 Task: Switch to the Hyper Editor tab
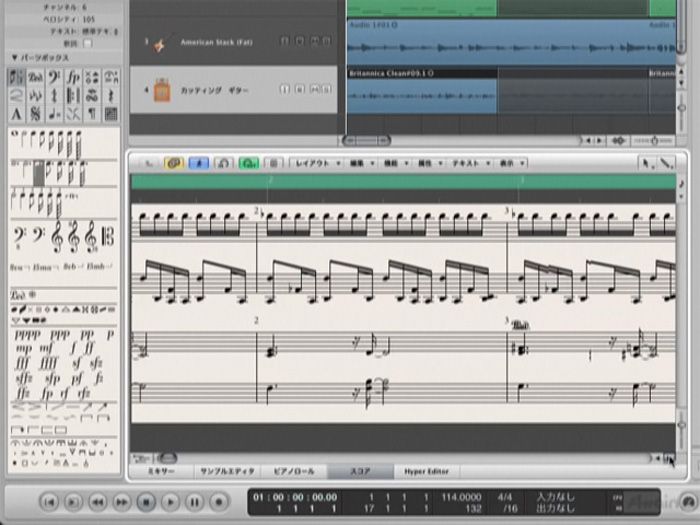pyautogui.click(x=426, y=470)
